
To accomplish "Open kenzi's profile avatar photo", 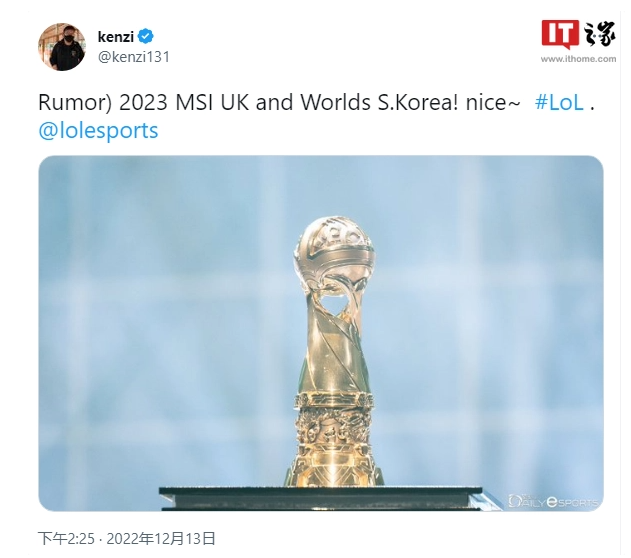I will pyautogui.click(x=62, y=47).
